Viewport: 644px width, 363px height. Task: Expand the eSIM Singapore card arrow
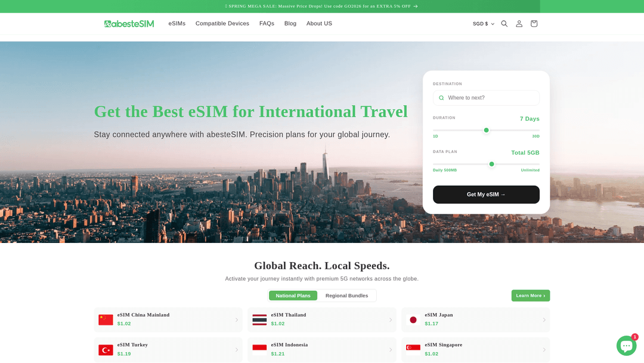544,350
